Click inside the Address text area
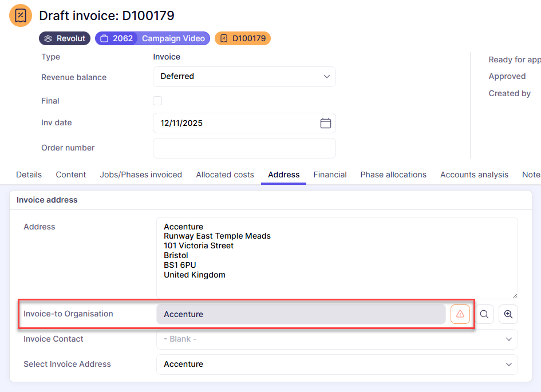Viewport: 541px width, 392px height. click(x=337, y=258)
